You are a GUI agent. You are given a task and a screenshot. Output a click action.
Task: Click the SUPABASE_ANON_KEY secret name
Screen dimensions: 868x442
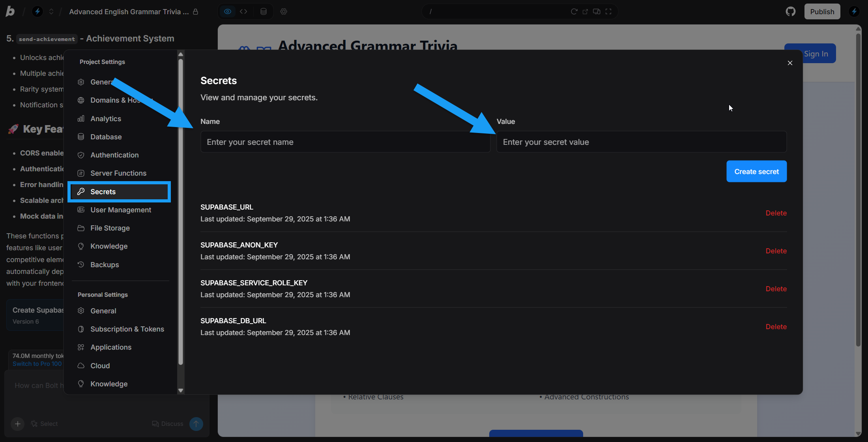[239, 245]
